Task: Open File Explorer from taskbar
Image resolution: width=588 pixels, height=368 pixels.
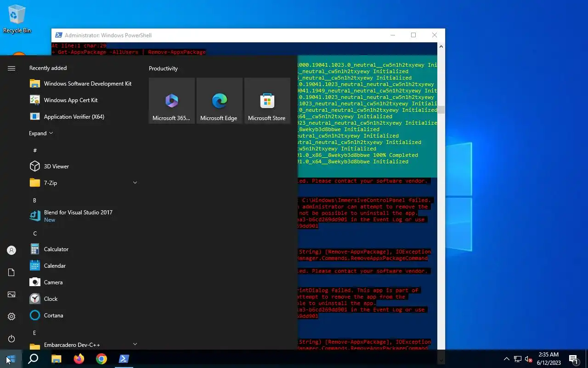Action: click(56, 359)
